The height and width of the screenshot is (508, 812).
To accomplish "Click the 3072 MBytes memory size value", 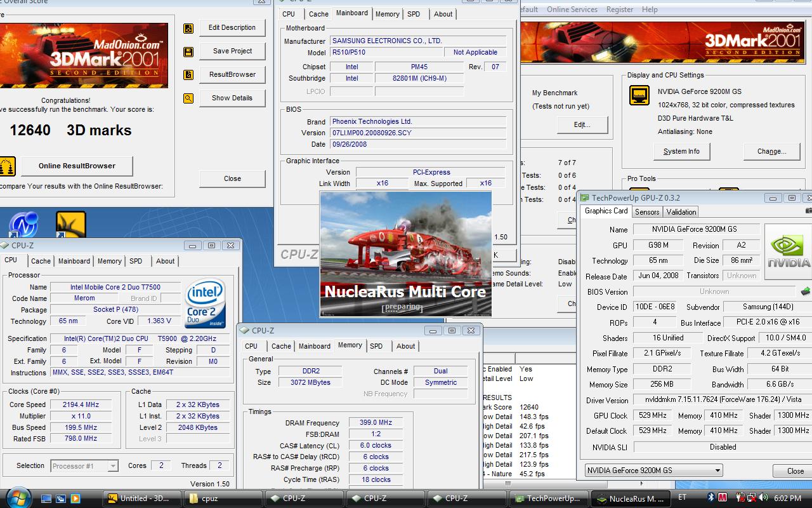I will coord(310,382).
